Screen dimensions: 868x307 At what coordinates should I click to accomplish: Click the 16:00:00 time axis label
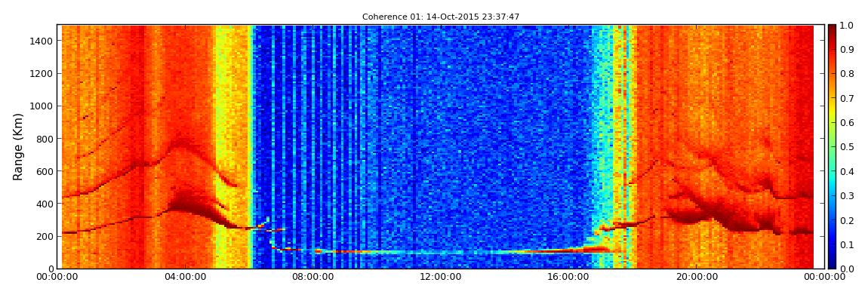coord(570,277)
